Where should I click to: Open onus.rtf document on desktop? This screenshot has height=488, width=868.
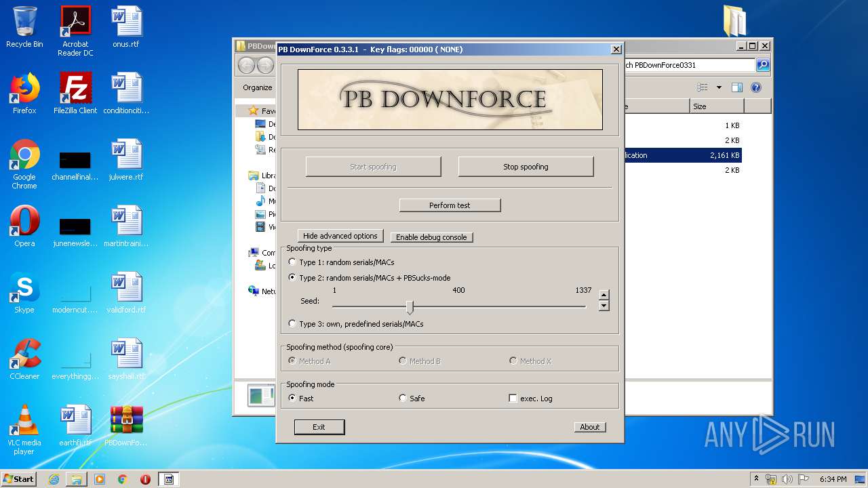[x=126, y=27]
